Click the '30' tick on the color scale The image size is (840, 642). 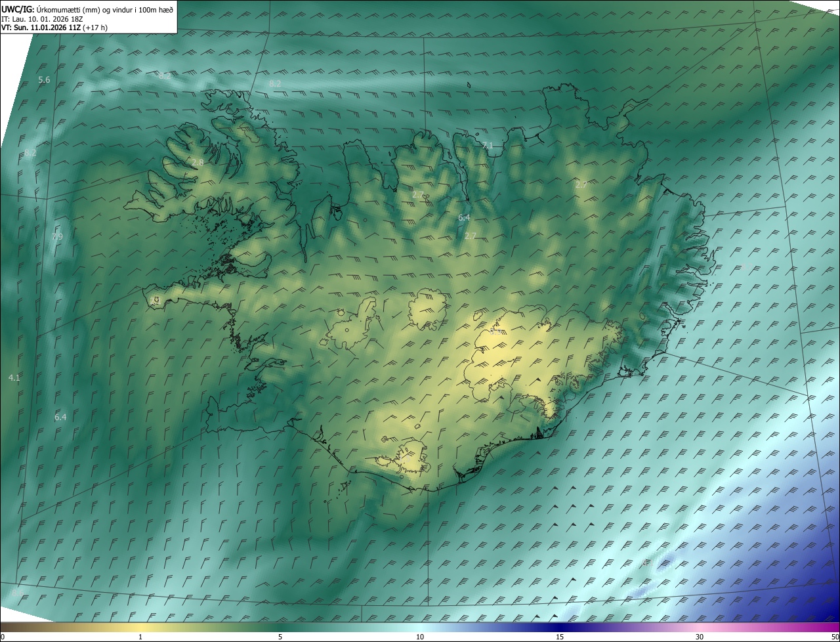[700, 637]
